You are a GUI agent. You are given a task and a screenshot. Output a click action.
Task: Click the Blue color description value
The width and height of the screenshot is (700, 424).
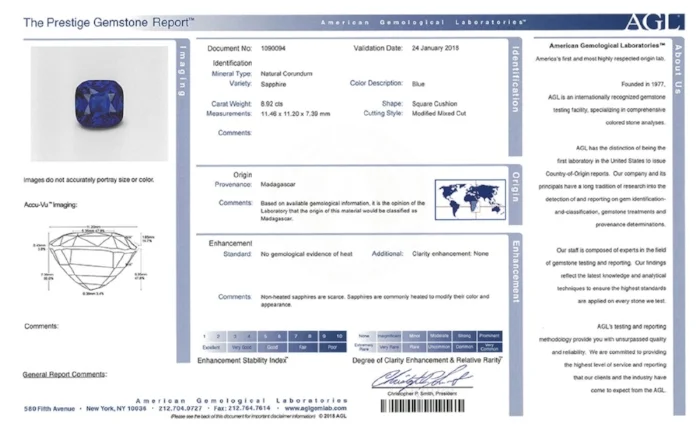(x=418, y=84)
